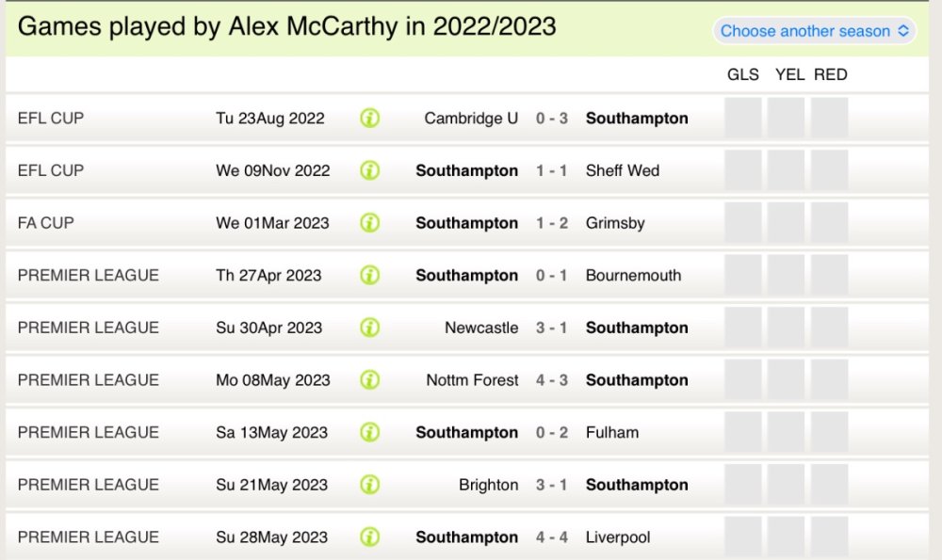Click the YEL column header

[x=789, y=75]
